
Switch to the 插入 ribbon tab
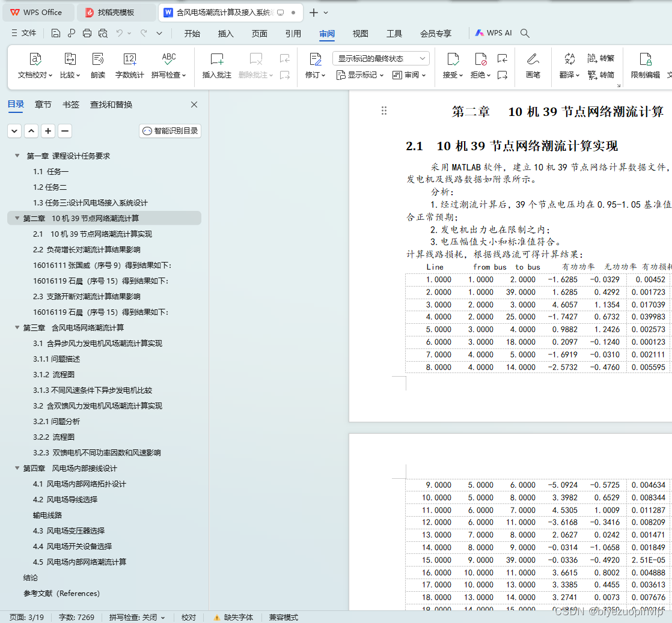click(226, 34)
